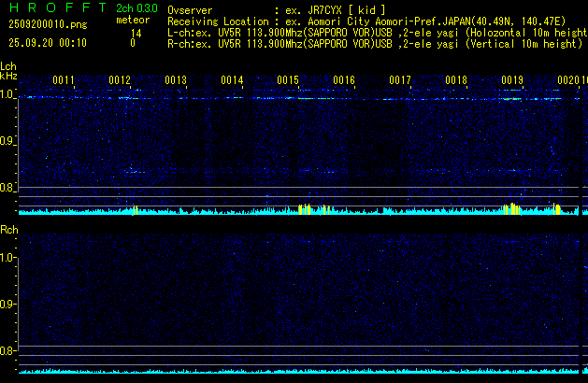Image resolution: width=588 pixels, height=383 pixels.
Task: Click the 0019 time marker
Action: coord(512,81)
